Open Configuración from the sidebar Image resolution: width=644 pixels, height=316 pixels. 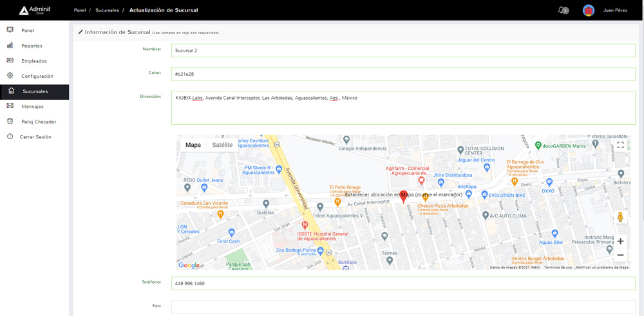pos(37,76)
